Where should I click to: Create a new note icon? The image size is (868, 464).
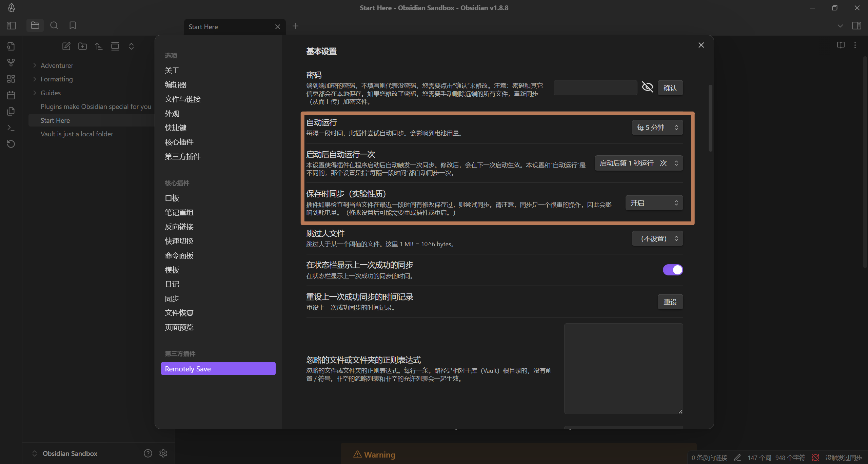[x=66, y=46]
